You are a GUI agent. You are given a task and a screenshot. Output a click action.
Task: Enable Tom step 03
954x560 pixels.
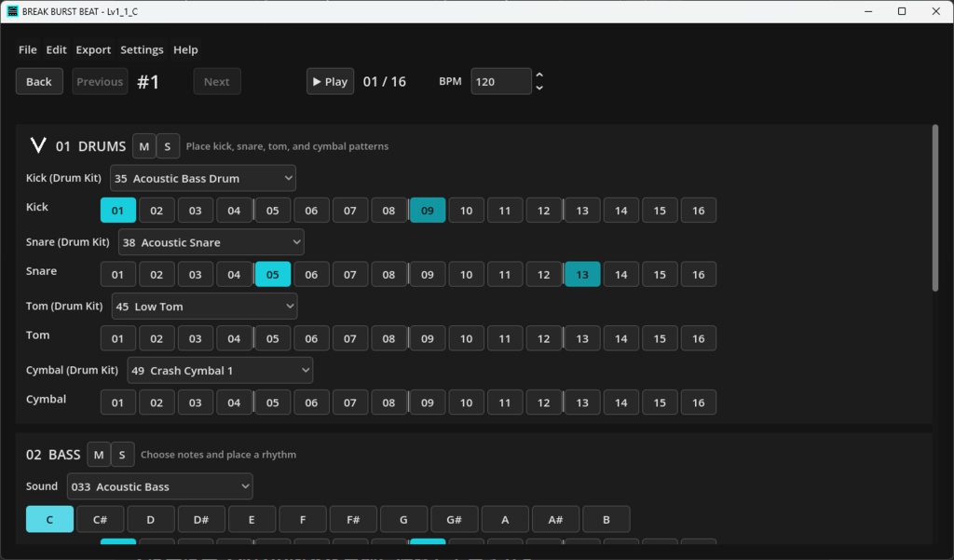(x=196, y=338)
